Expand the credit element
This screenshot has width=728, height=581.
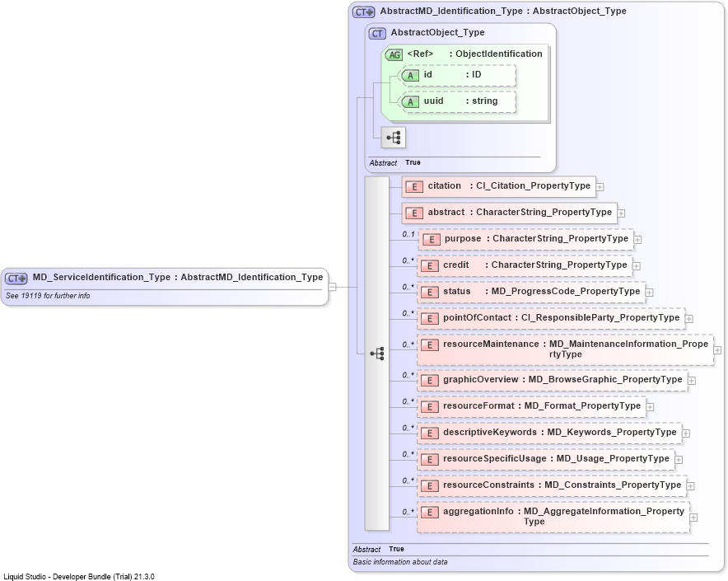point(637,266)
